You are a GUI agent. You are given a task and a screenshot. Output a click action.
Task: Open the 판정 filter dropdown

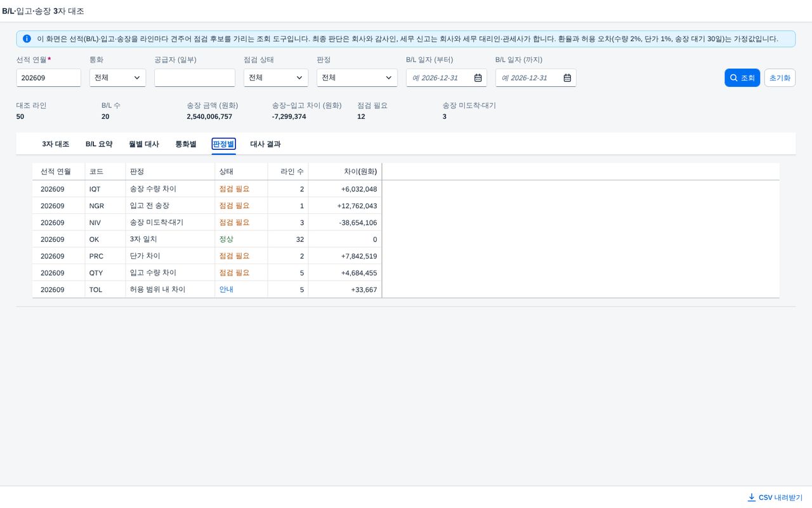[357, 77]
